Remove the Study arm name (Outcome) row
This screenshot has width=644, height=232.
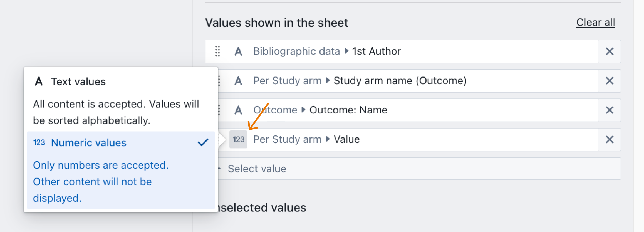point(609,81)
